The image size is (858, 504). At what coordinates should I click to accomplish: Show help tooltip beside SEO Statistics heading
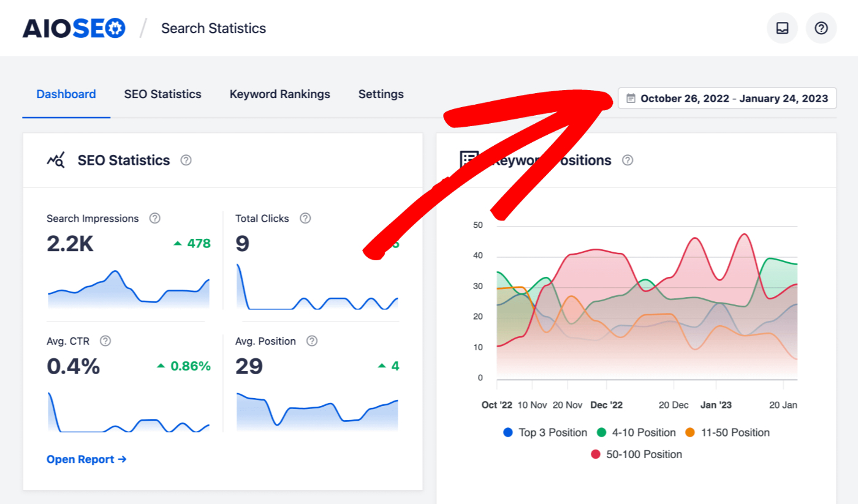[x=186, y=160]
